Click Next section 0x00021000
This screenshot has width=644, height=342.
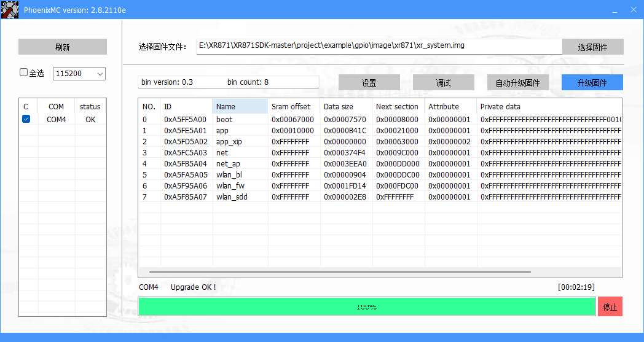click(x=397, y=131)
